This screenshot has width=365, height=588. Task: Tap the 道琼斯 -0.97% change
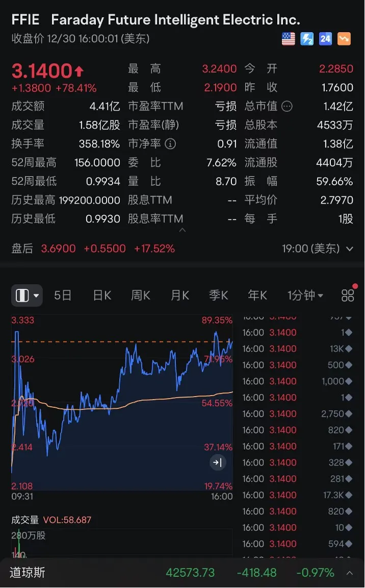315,573
